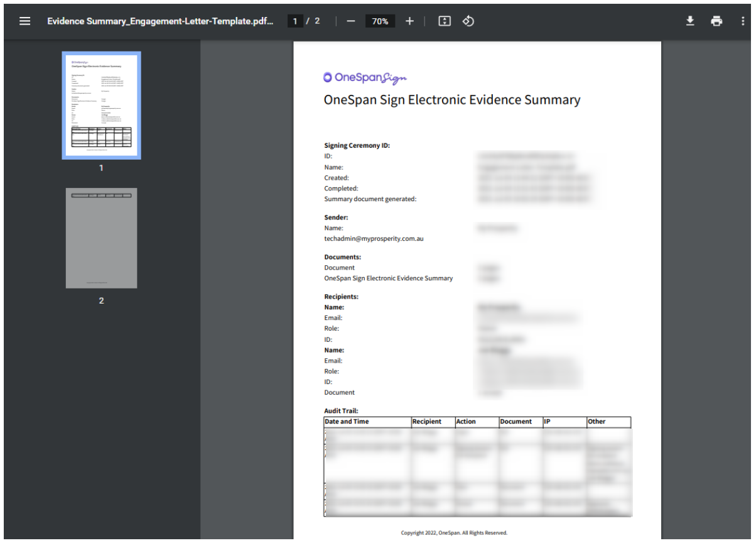The image size is (756, 543).
Task: Click the 'Sender:' section heading
Action: [336, 217]
